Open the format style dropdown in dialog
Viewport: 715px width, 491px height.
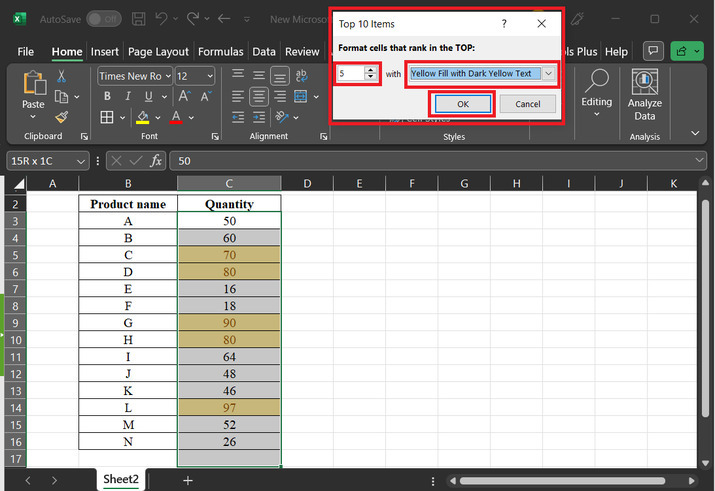click(548, 73)
